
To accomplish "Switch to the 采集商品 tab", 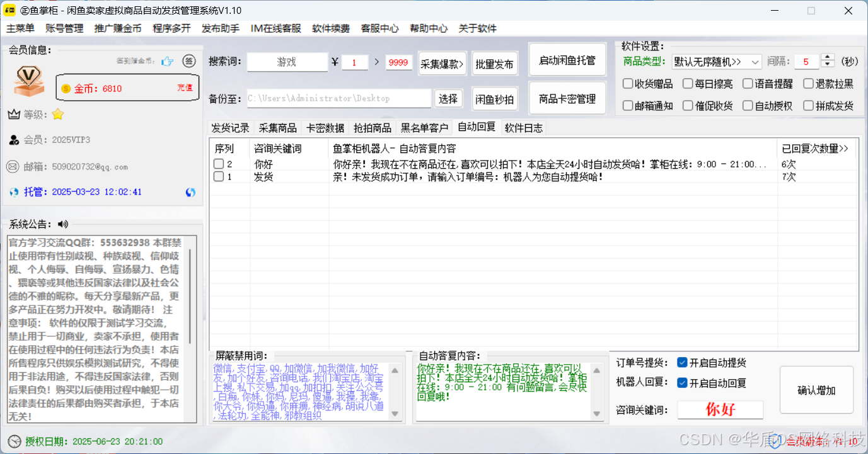I will coord(278,128).
